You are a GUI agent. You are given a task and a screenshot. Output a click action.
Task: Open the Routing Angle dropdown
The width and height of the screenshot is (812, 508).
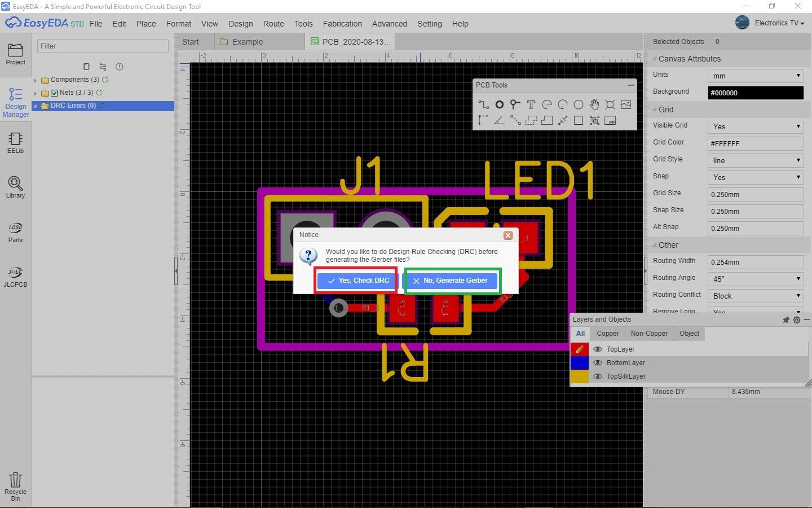pyautogui.click(x=756, y=279)
